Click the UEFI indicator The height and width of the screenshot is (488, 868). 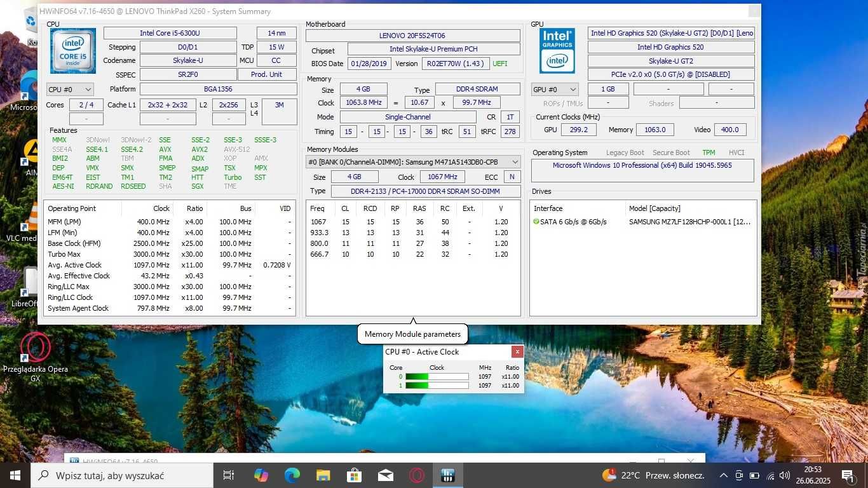pos(499,64)
